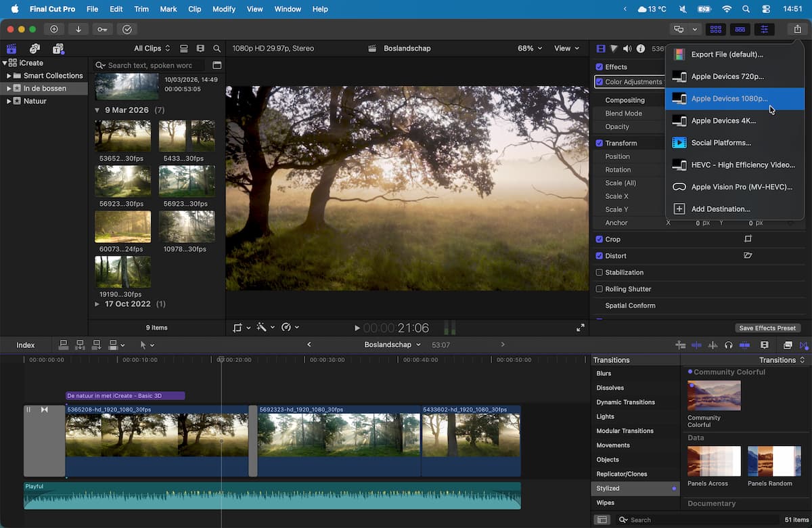Image resolution: width=812 pixels, height=528 pixels.
Task: Select Social Platforms share option
Action: [x=735, y=143]
